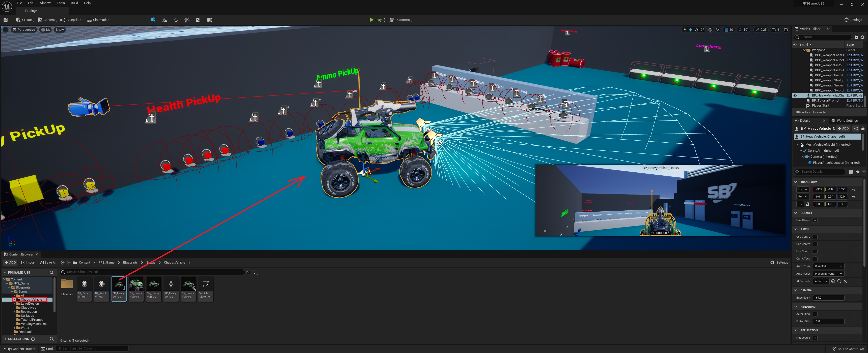Select the scale transform tool
Image resolution: width=868 pixels, height=353 pixels.
pyautogui.click(x=702, y=30)
